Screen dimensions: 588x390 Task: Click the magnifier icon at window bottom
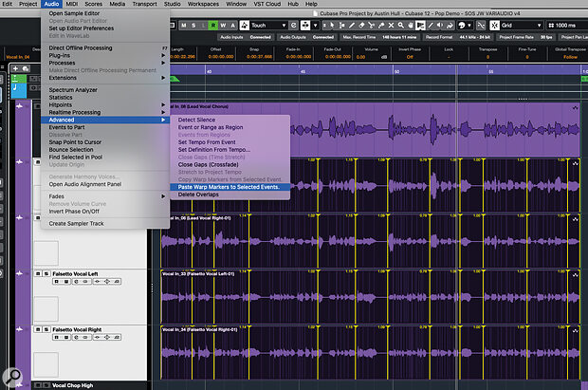point(12,376)
